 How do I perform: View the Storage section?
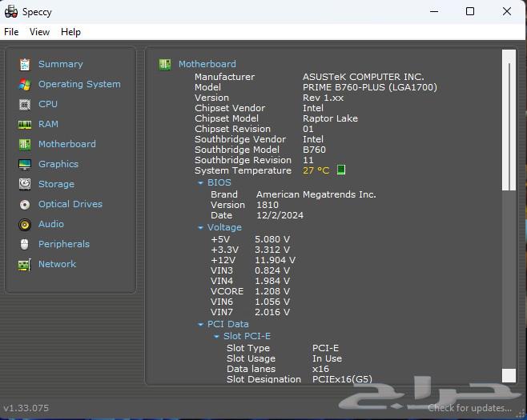click(56, 184)
